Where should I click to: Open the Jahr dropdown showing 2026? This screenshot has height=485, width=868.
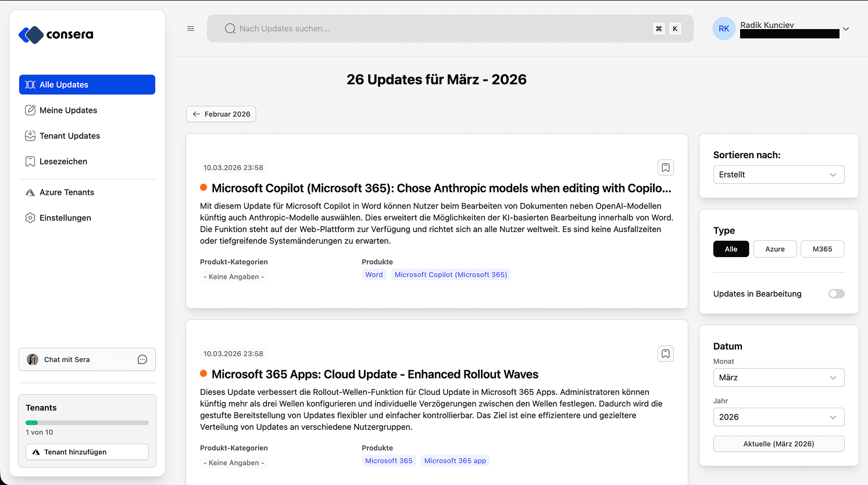(x=779, y=417)
